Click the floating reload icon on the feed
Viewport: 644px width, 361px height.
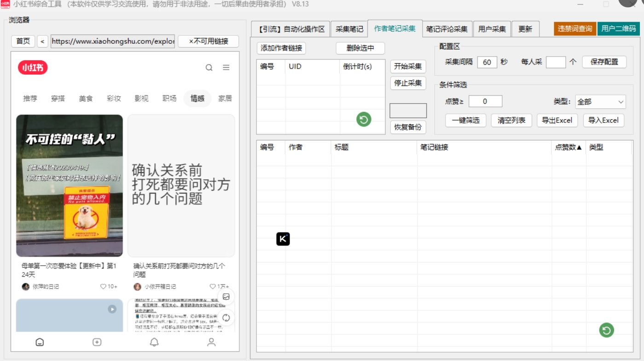tap(226, 318)
